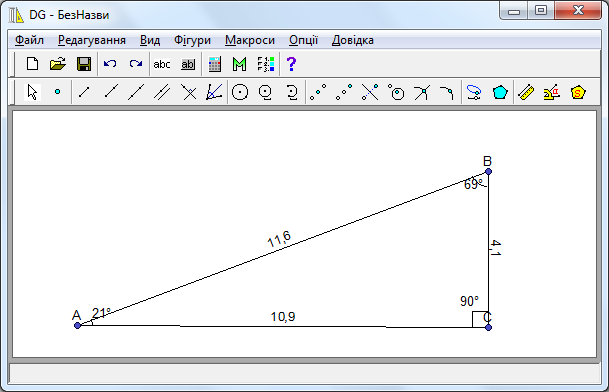Click the 69° angle label

[x=473, y=184]
